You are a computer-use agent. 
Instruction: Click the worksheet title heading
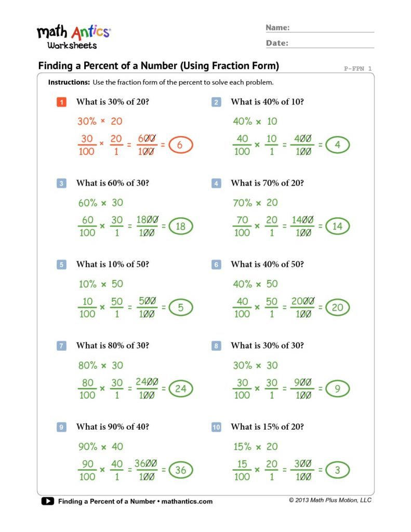click(x=159, y=66)
